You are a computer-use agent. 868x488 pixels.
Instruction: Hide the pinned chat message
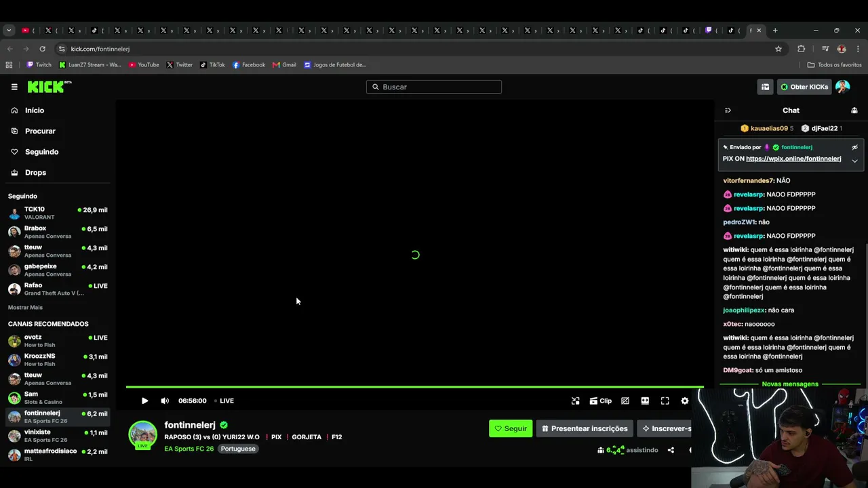click(854, 147)
